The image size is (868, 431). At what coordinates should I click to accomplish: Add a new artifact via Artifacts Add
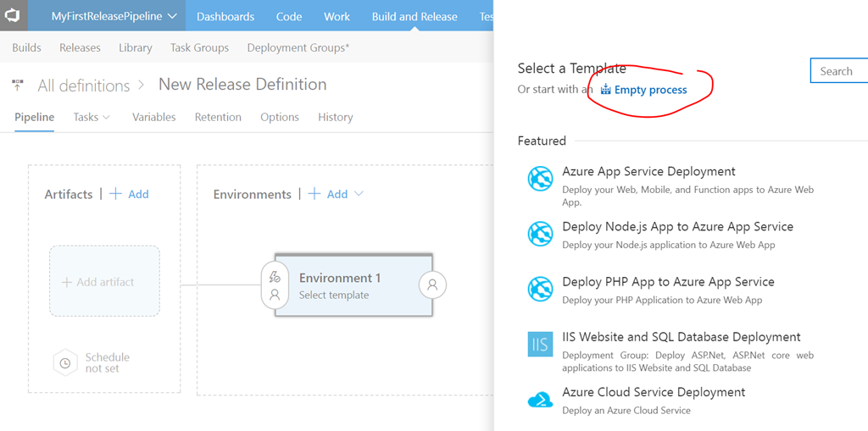(x=129, y=194)
